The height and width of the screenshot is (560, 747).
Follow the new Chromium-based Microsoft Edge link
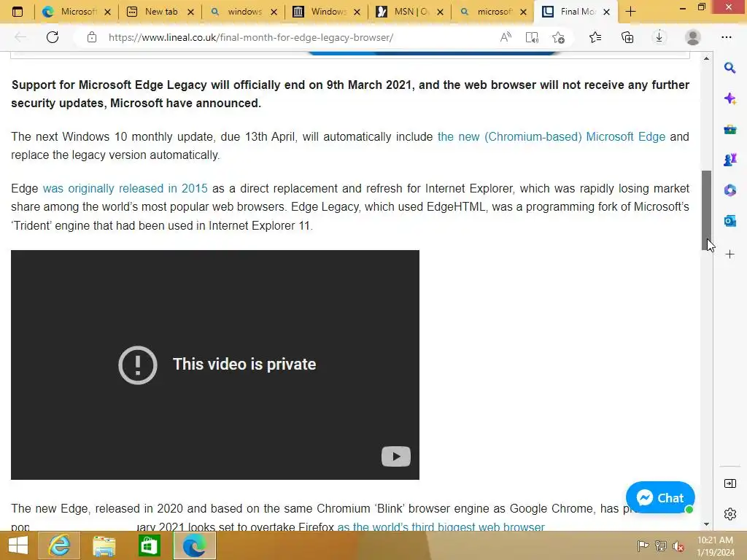pyautogui.click(x=551, y=136)
